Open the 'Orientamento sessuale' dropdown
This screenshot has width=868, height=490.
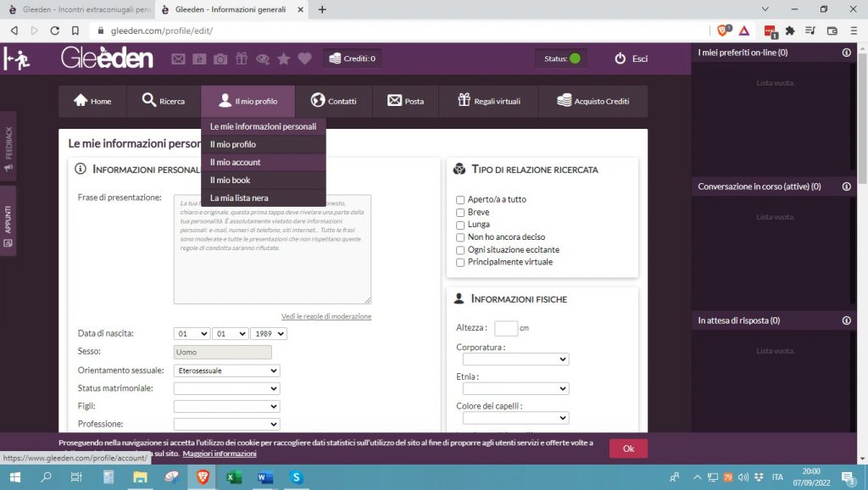tap(226, 370)
